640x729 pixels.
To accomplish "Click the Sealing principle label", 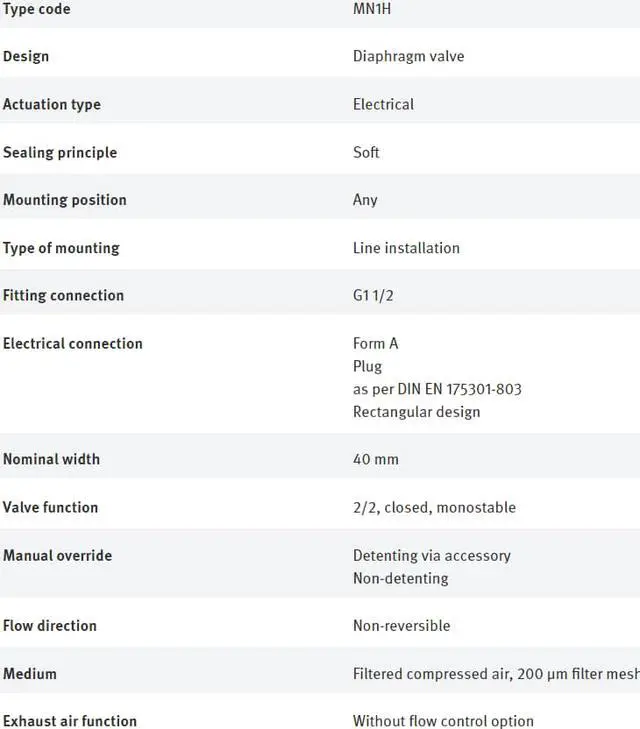I will 60,152.
